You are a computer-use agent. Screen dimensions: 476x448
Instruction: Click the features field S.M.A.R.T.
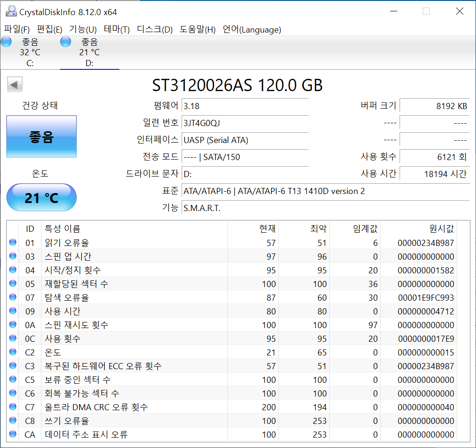tap(326, 208)
